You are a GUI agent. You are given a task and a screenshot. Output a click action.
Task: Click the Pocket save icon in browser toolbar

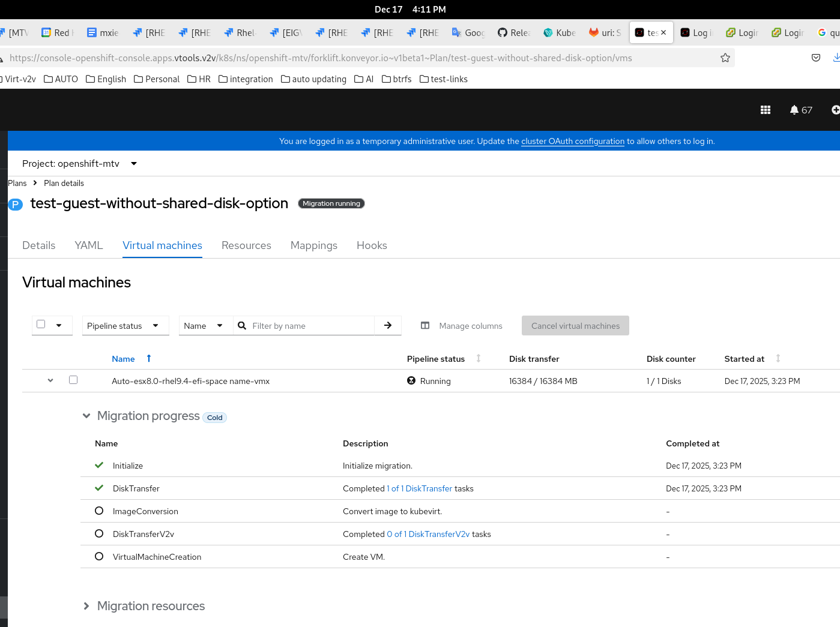click(816, 58)
